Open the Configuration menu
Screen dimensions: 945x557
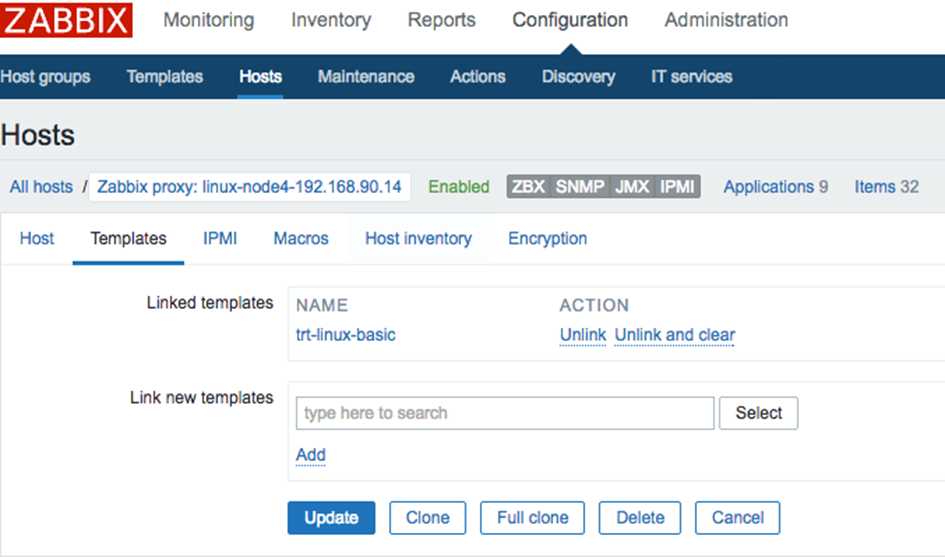coord(570,20)
